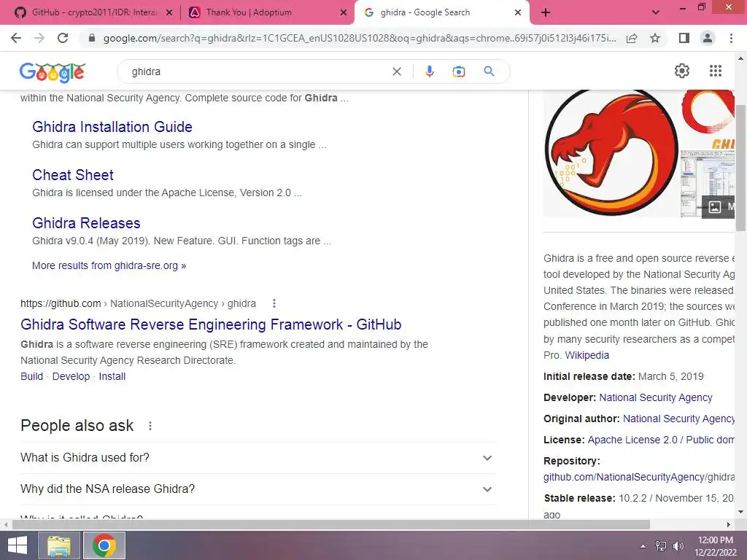
Task: Open the github.com/NationalSecurityAgency/ghidra repository link
Action: 638,477
